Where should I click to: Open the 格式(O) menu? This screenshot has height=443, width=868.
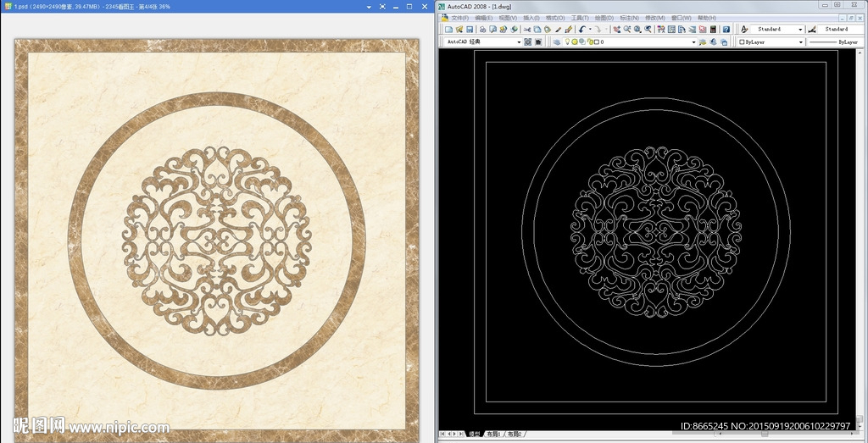[x=555, y=17]
